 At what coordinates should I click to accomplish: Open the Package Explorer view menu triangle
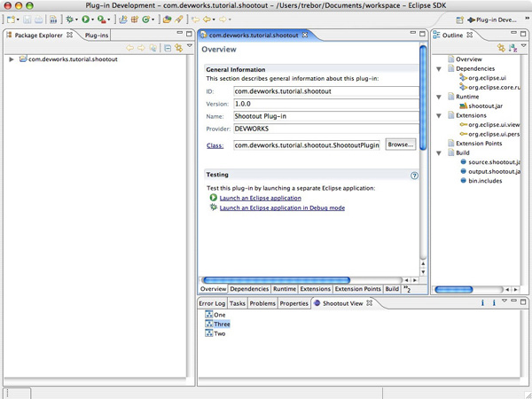190,46
